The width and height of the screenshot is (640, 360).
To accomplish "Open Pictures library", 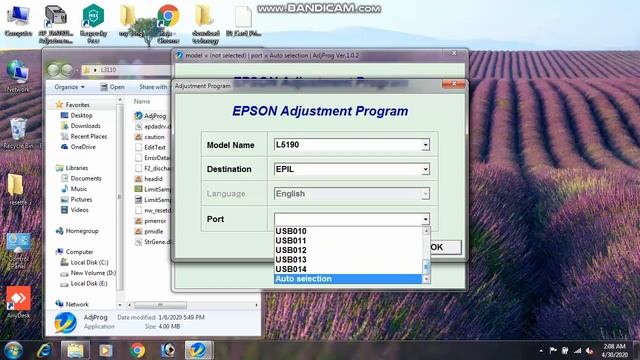I will [x=76, y=200].
